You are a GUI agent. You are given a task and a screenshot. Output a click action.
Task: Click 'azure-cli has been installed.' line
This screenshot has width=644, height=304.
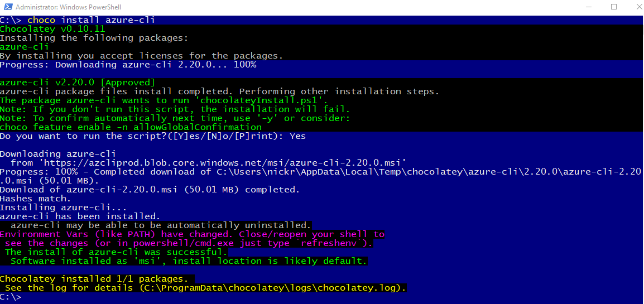[x=80, y=216]
